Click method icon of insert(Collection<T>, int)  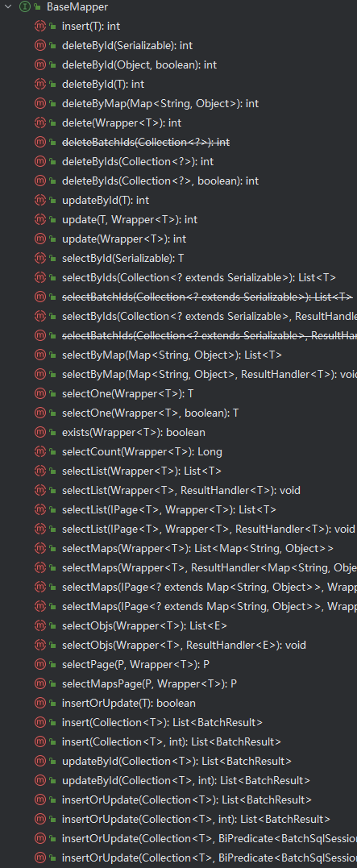pos(39,741)
